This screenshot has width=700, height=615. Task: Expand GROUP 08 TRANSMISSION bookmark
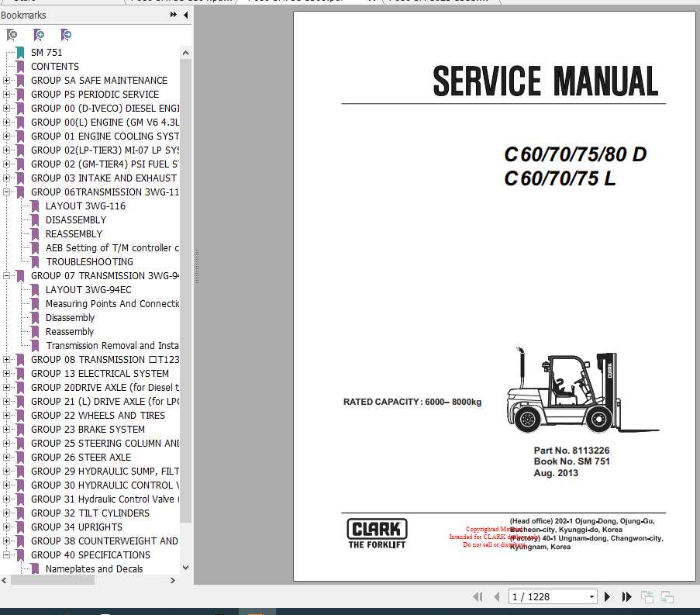pos(6,360)
